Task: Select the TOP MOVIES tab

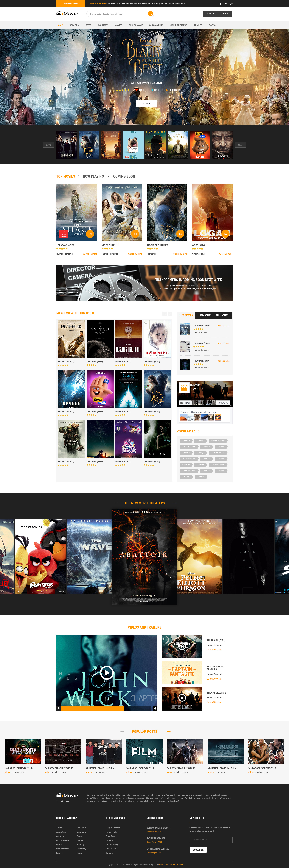Action: [x=66, y=176]
